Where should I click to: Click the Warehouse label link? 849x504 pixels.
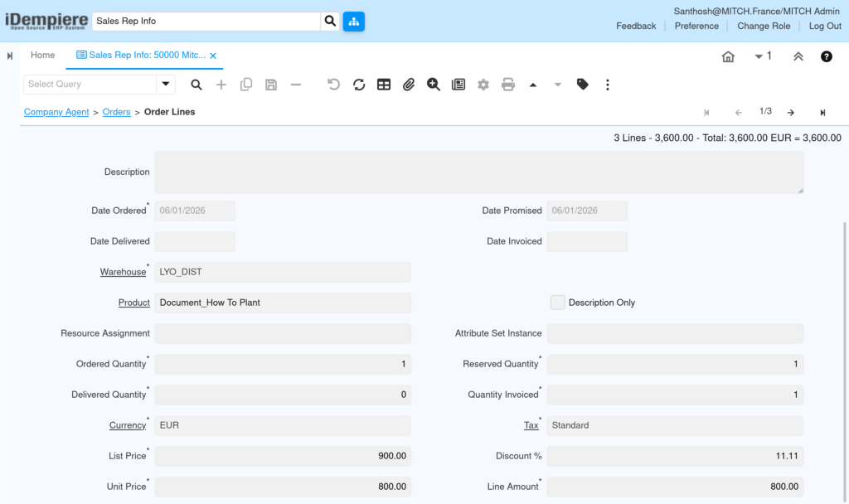(123, 272)
